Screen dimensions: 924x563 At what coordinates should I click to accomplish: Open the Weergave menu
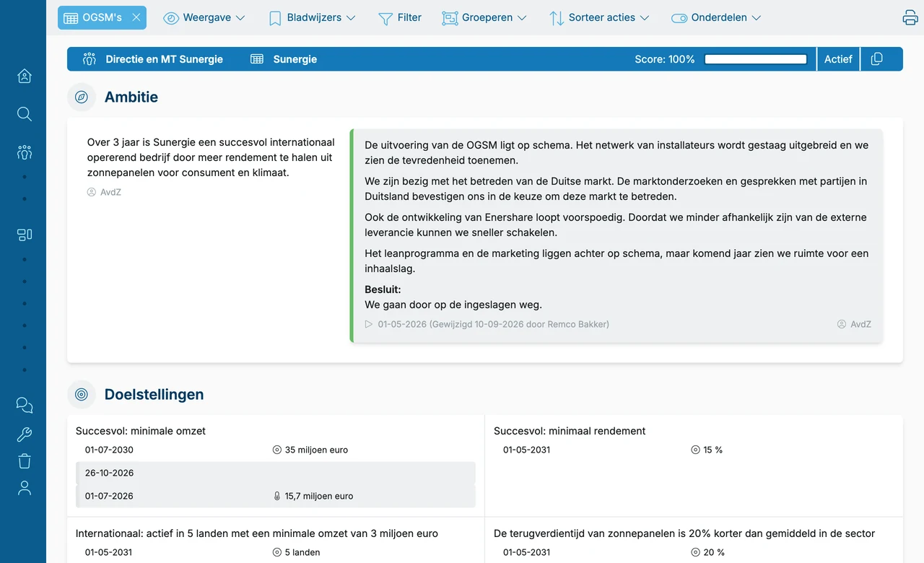tap(204, 17)
